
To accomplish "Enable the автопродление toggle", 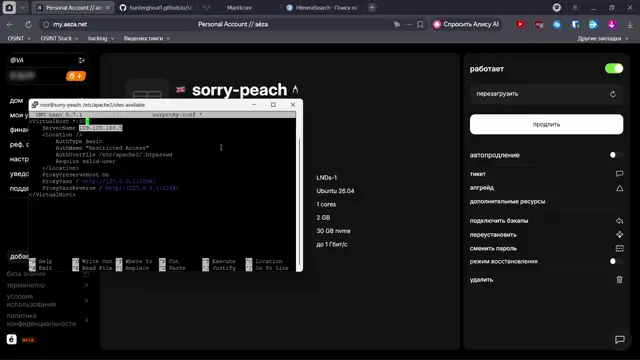I will point(616,155).
